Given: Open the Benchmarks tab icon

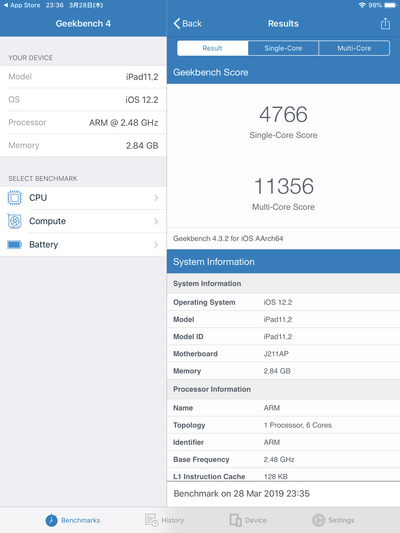Looking at the screenshot, I should (x=51, y=520).
